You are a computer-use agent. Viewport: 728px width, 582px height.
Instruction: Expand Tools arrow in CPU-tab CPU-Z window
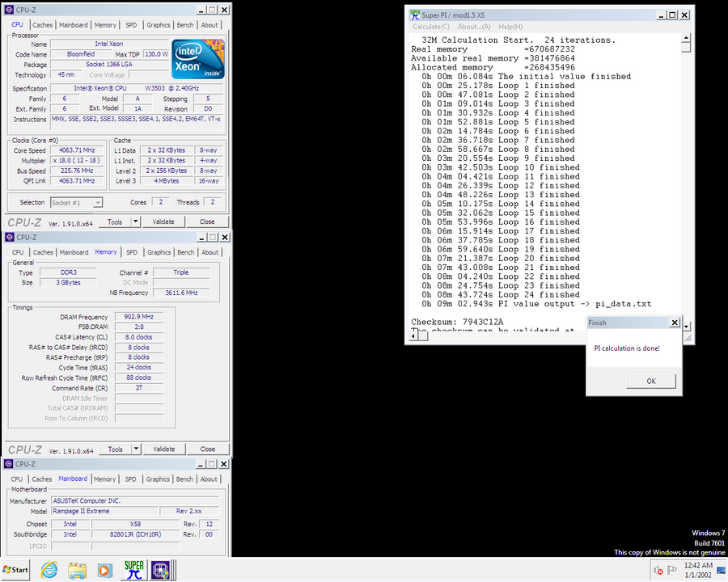136,221
